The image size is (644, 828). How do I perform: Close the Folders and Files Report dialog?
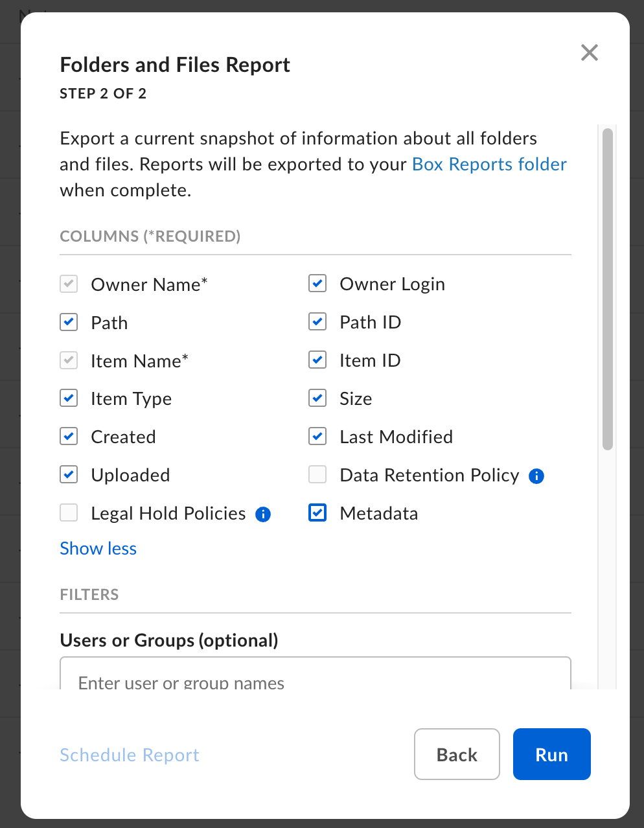(589, 52)
